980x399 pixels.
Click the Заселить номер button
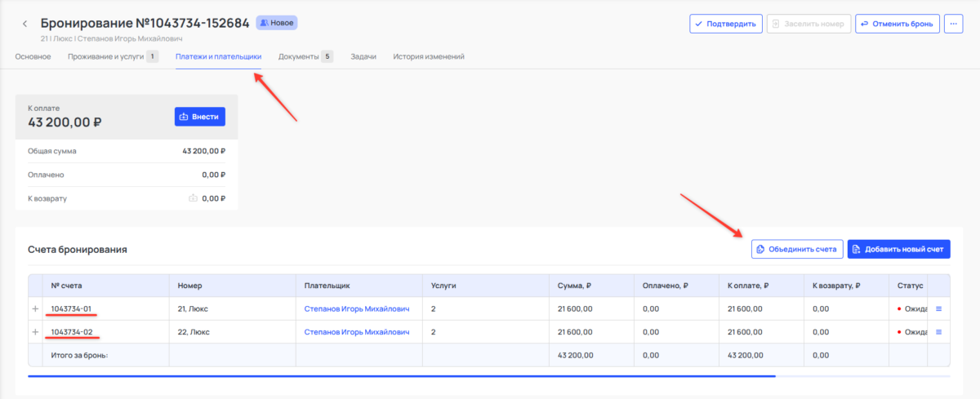(x=809, y=24)
